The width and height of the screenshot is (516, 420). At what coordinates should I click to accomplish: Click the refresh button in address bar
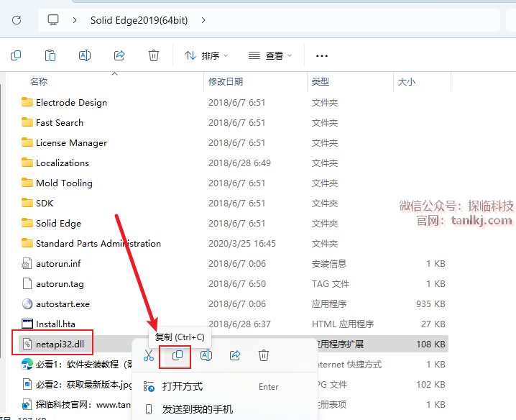coord(17,20)
